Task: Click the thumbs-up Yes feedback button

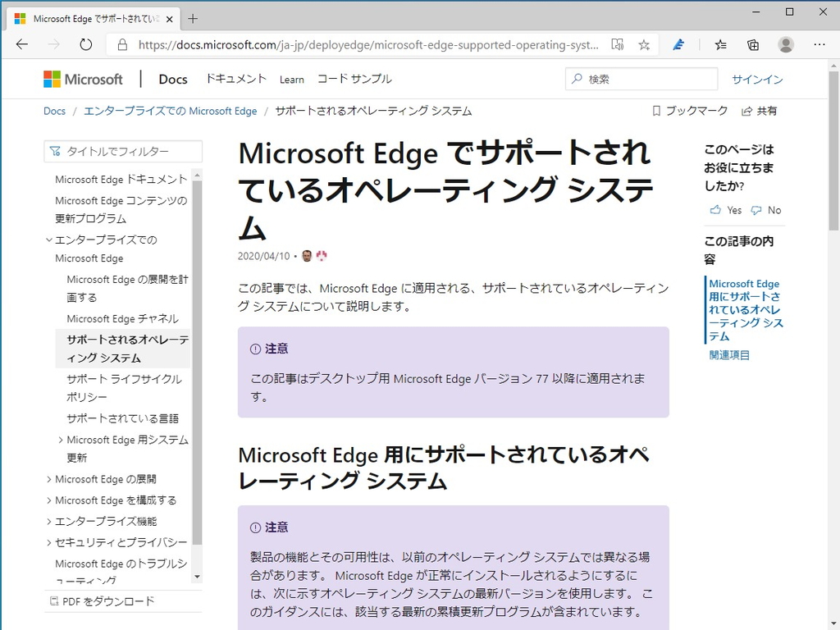Action: point(726,210)
